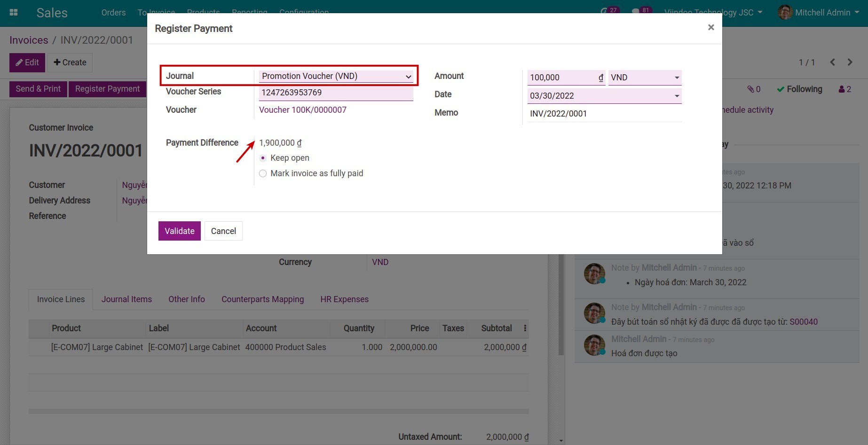868x445 pixels.
Task: Click the Memo field INV/2022/0001
Action: (604, 114)
